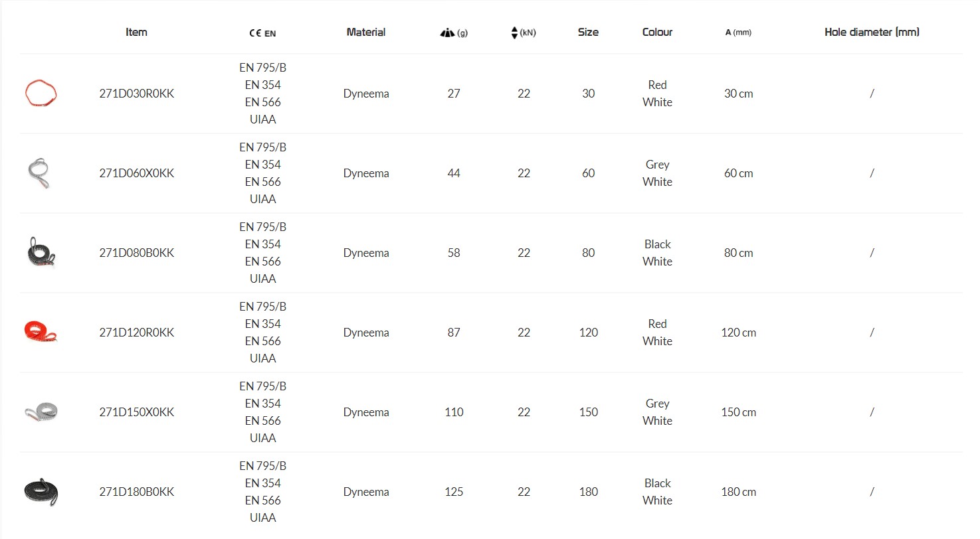This screenshot has height=539, width=980.
Task: Select item code 271D120R0KK
Action: tap(137, 333)
